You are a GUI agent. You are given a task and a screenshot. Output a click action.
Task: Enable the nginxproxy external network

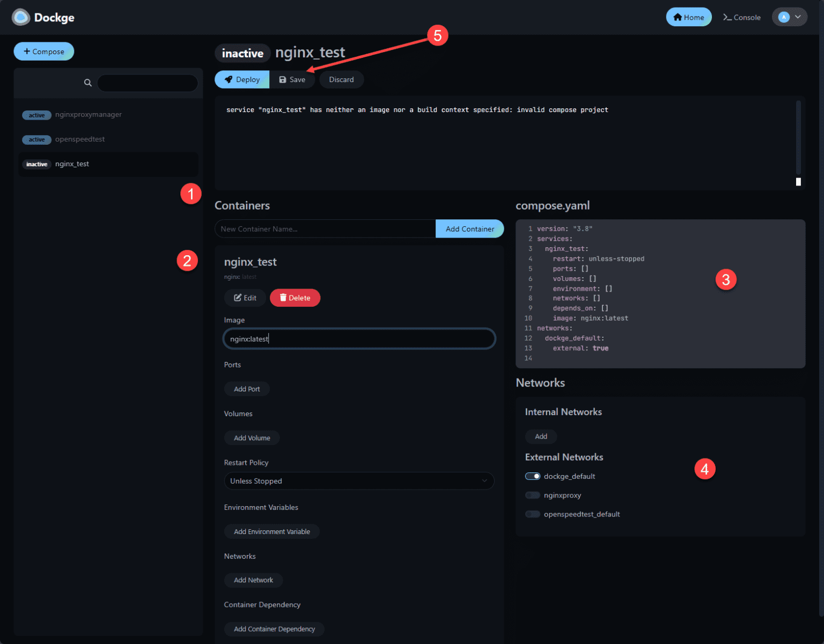pos(532,495)
